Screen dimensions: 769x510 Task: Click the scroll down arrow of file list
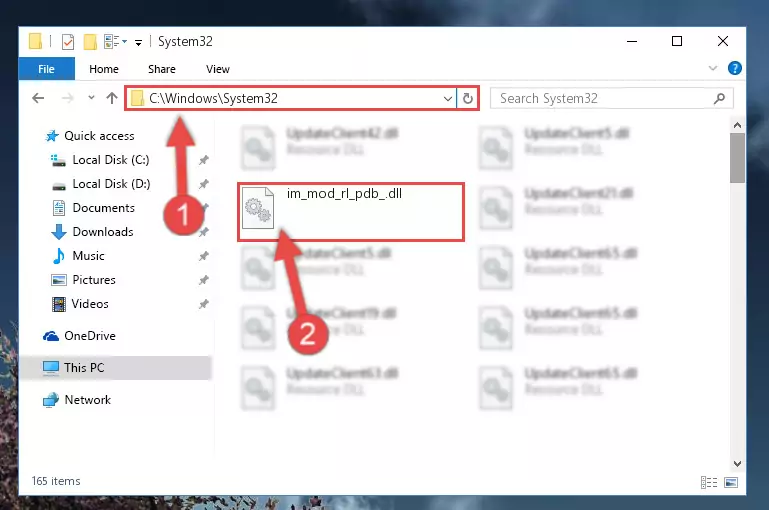point(737,463)
